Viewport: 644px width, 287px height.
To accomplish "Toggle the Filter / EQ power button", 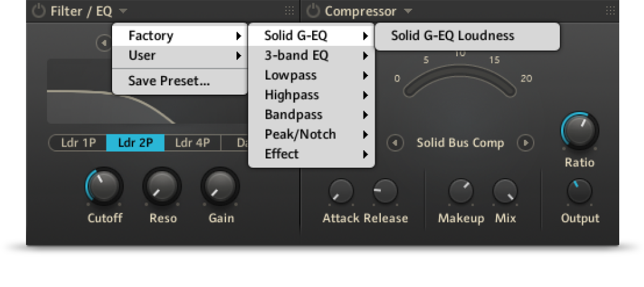I will tap(38, 11).
